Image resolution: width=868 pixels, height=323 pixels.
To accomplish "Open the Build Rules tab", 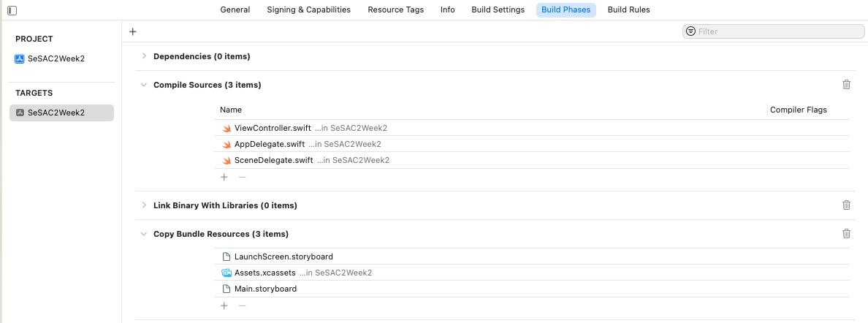I will [629, 10].
